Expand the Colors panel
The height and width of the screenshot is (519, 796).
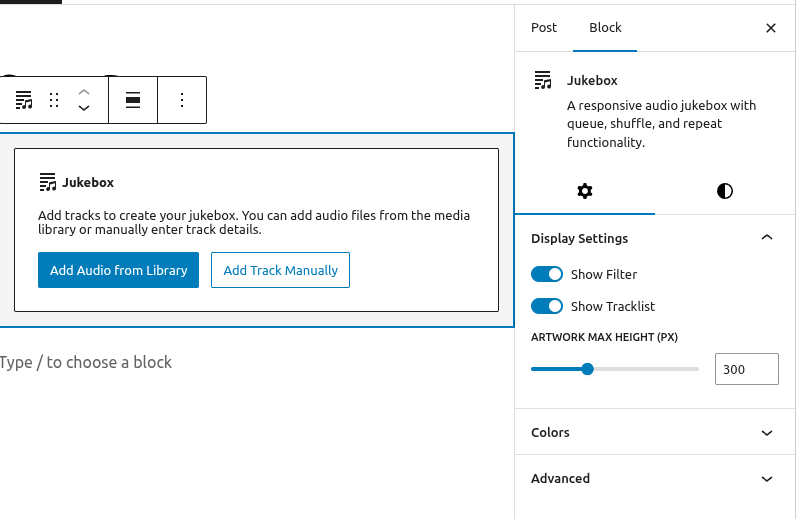(x=767, y=433)
